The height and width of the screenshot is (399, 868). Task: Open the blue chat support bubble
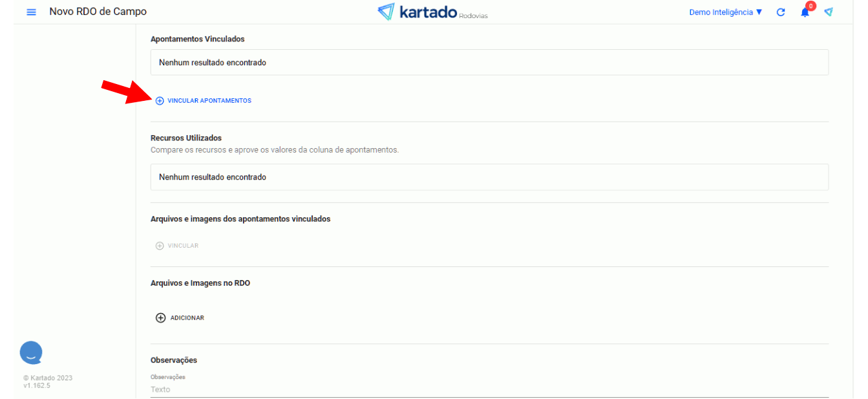pyautogui.click(x=31, y=352)
